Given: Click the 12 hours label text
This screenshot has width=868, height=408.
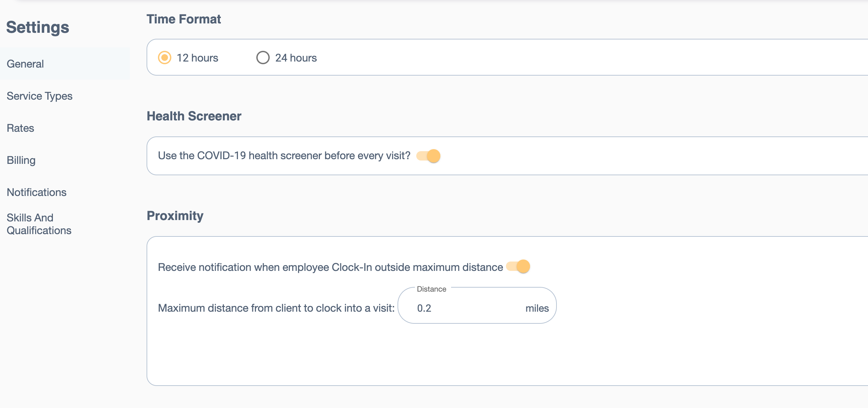Looking at the screenshot, I should 197,58.
